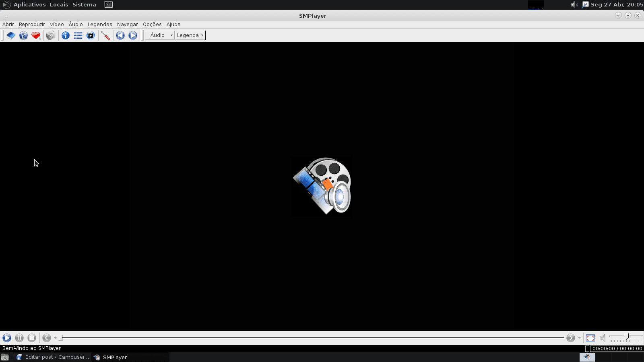Stop playback with the Stop button

coord(32,338)
